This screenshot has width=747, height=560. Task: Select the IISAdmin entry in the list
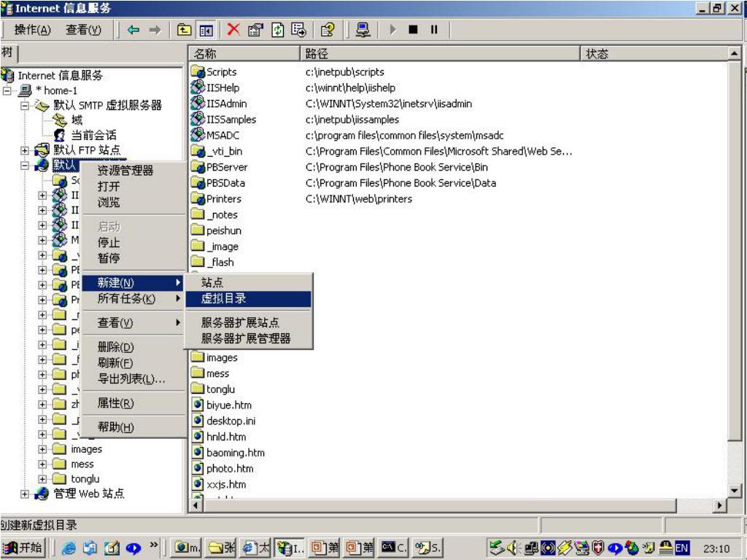coord(226,104)
